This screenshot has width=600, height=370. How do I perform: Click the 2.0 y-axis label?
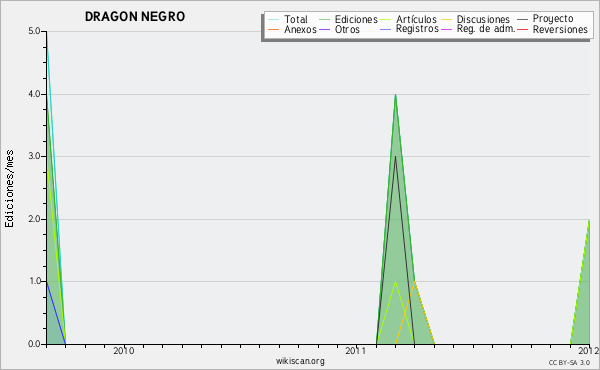[34, 219]
